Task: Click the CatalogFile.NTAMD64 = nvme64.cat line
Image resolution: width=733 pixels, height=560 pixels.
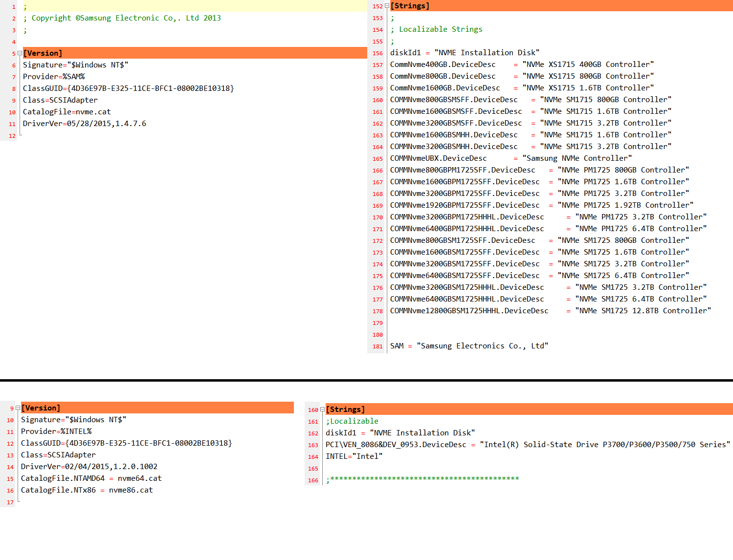Action: click(x=91, y=478)
